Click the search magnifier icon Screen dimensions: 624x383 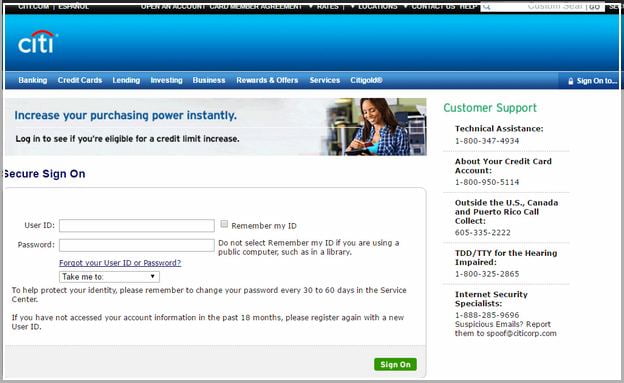tap(486, 6)
